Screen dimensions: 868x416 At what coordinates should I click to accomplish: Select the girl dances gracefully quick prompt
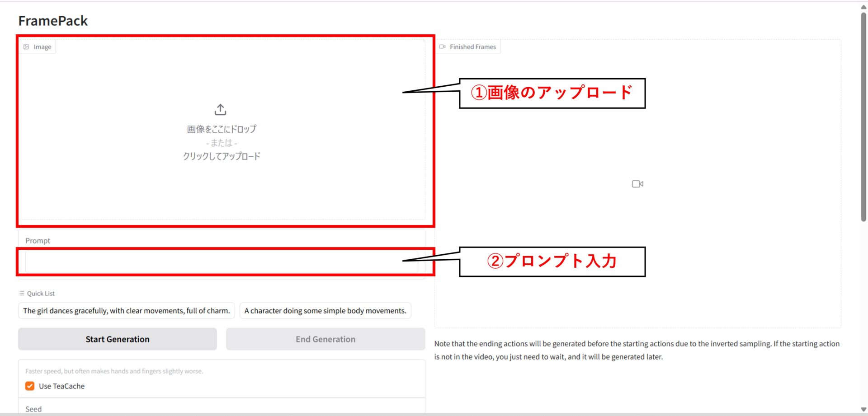126,311
